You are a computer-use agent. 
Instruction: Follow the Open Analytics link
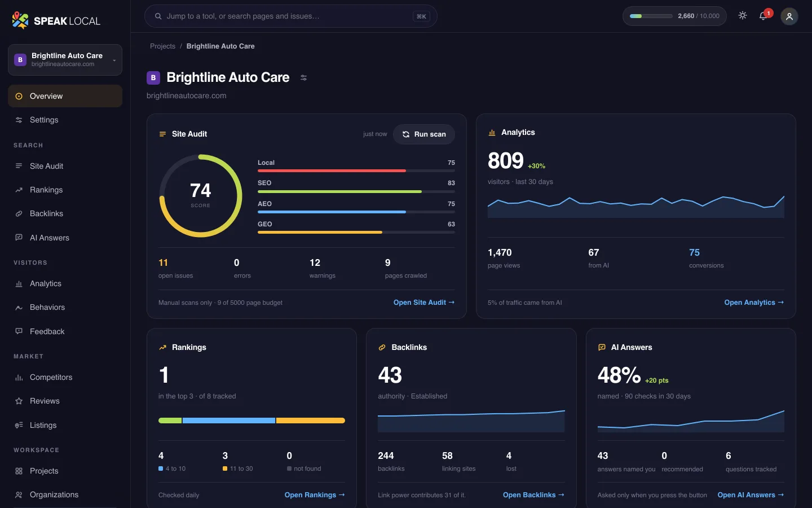pos(754,303)
